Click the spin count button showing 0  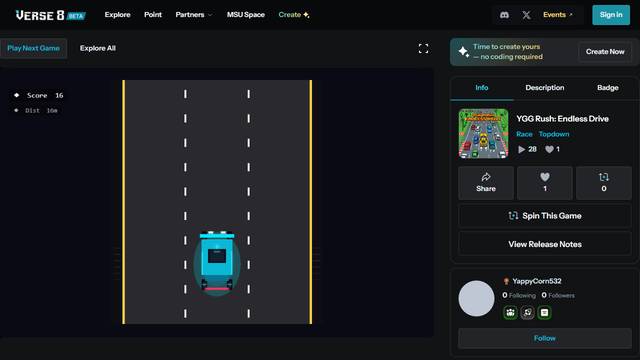click(x=604, y=183)
